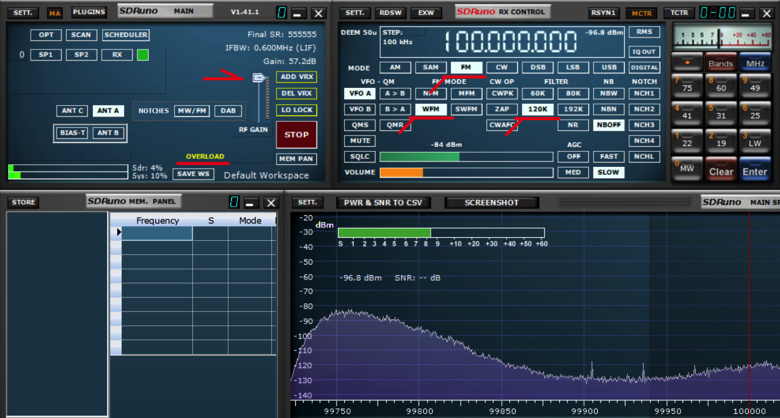Click the Bands keypad button

[x=721, y=63]
